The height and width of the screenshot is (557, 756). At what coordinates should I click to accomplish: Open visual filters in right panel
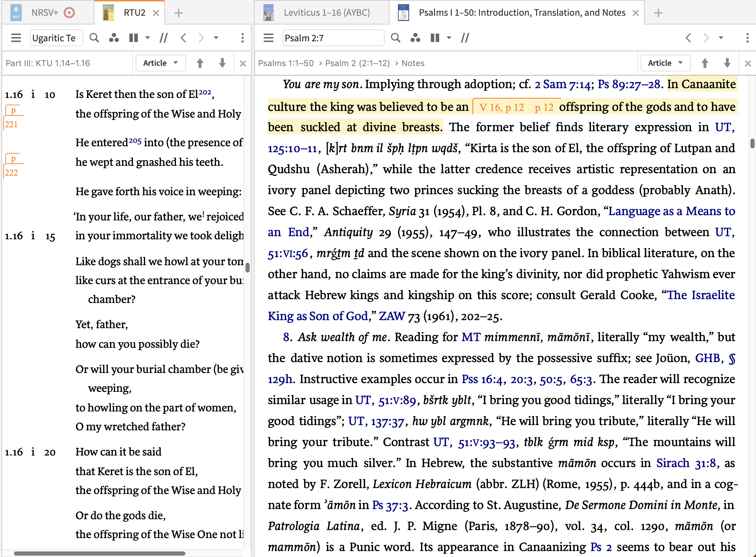pos(415,38)
